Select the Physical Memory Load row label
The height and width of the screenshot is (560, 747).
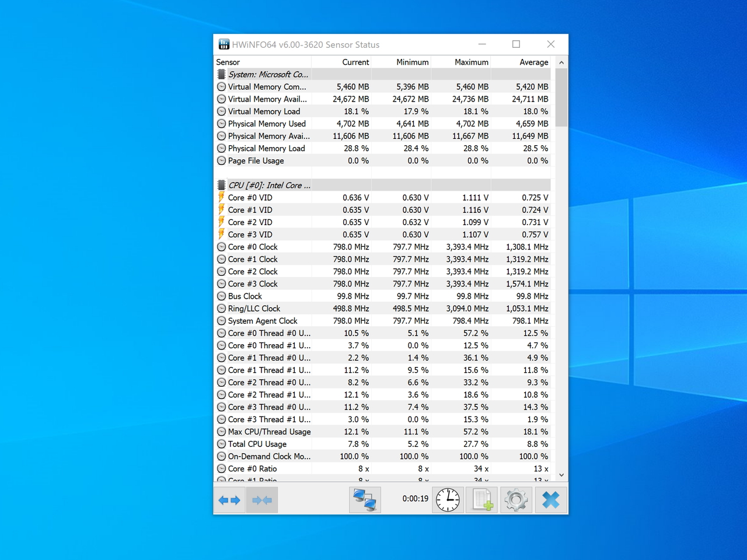(266, 148)
